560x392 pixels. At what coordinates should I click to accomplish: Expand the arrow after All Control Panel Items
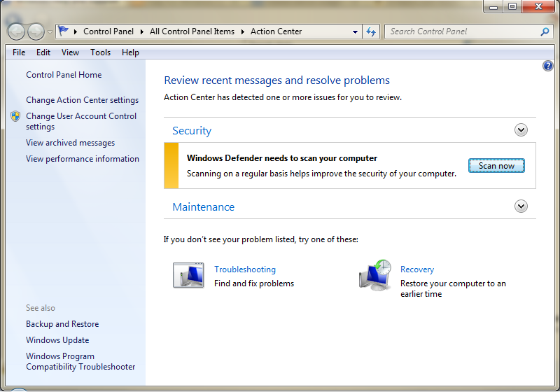[x=243, y=31]
